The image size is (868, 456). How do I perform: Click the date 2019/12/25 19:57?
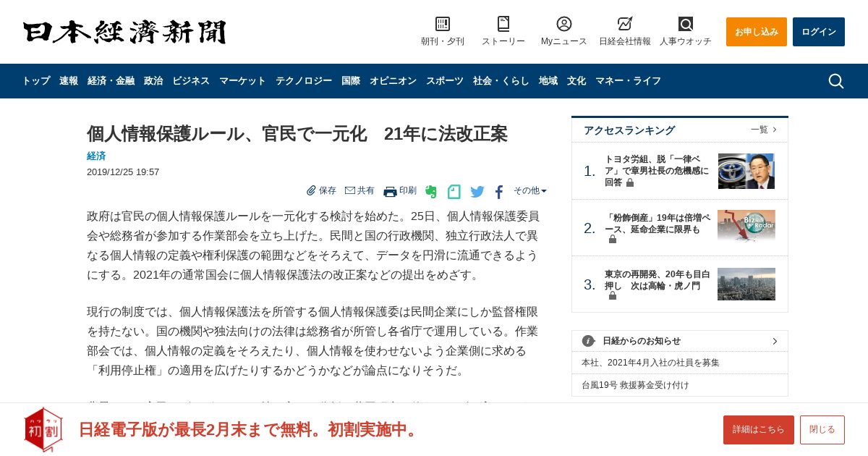click(x=123, y=172)
